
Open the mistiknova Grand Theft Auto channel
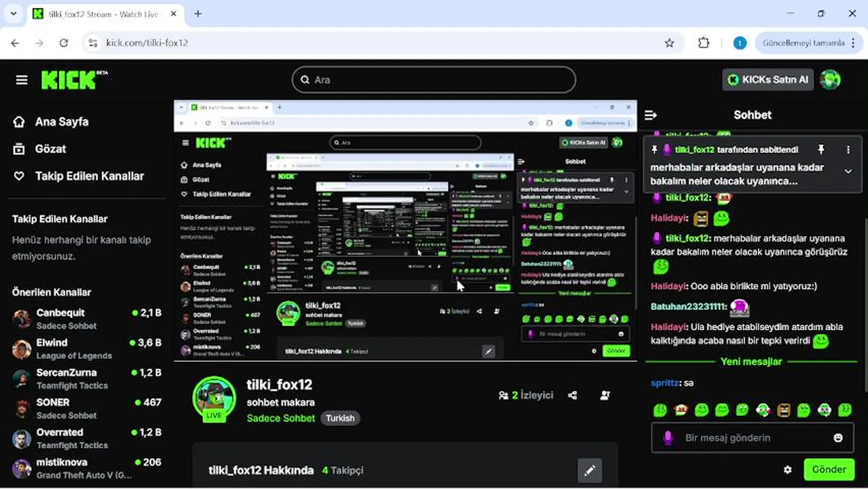[87, 468]
